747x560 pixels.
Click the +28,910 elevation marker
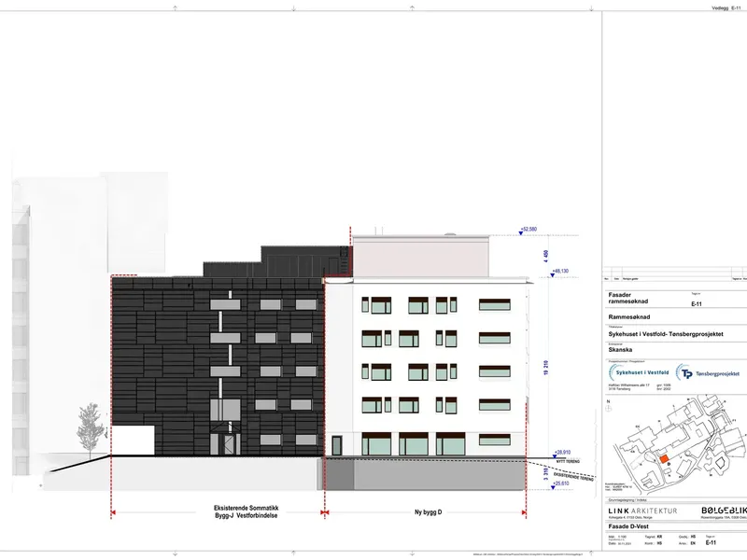pos(562,454)
